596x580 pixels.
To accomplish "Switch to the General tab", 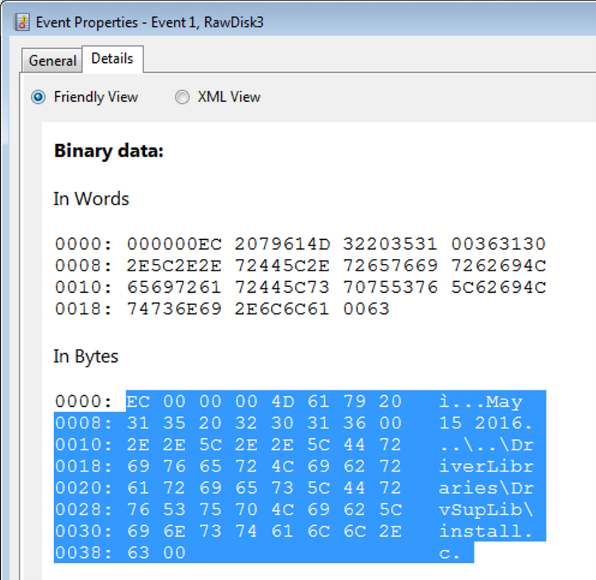I will (52, 60).
